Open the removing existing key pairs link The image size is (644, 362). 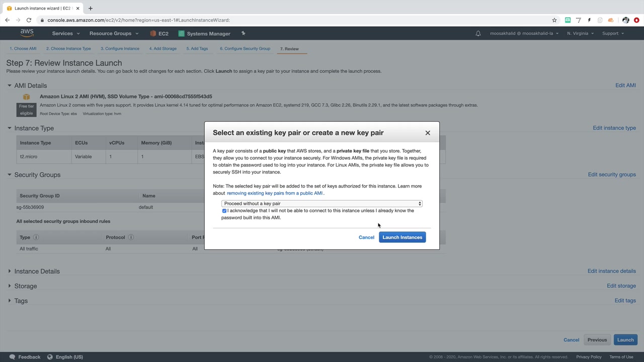[x=274, y=193]
